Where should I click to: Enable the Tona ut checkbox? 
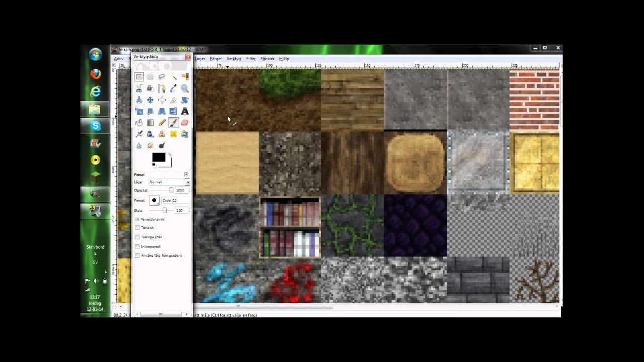(137, 228)
